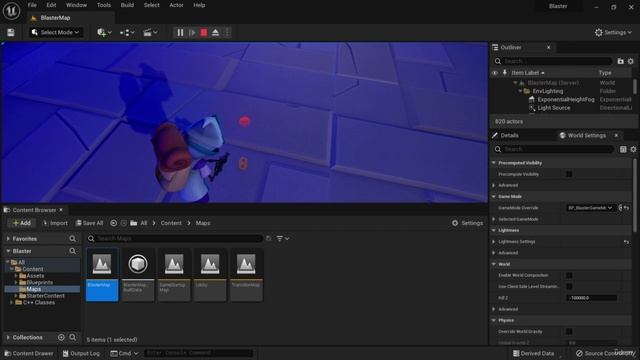
Task: Pause the play-in-editor simulation
Action: click(x=180, y=33)
